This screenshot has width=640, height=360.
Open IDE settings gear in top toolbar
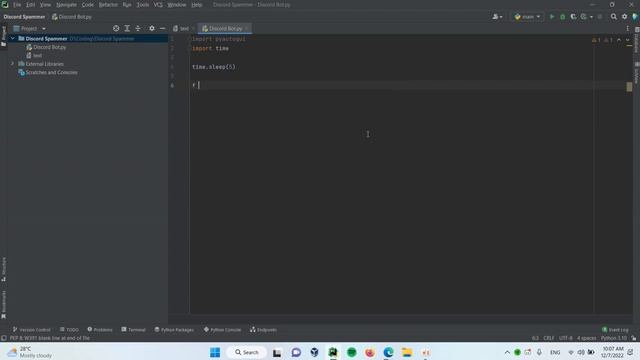click(624, 17)
